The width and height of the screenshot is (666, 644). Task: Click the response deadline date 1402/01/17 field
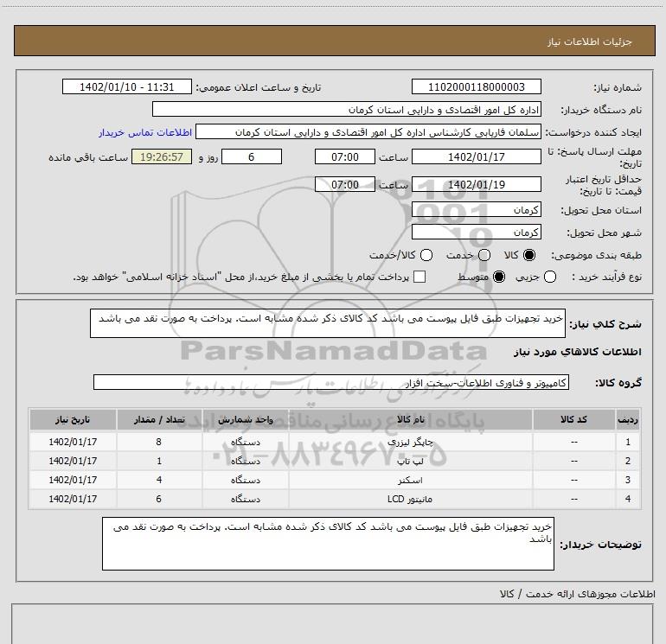pyautogui.click(x=476, y=157)
